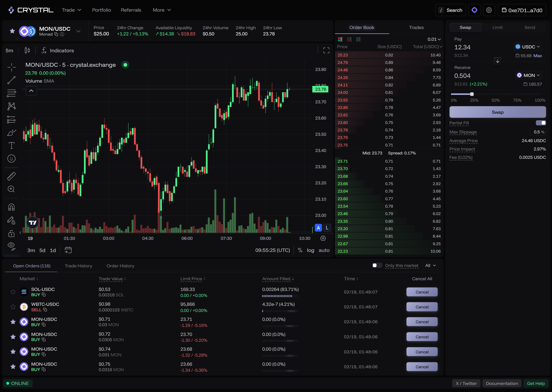Open the Documentation link
The width and height of the screenshot is (552, 392).
coord(502,383)
